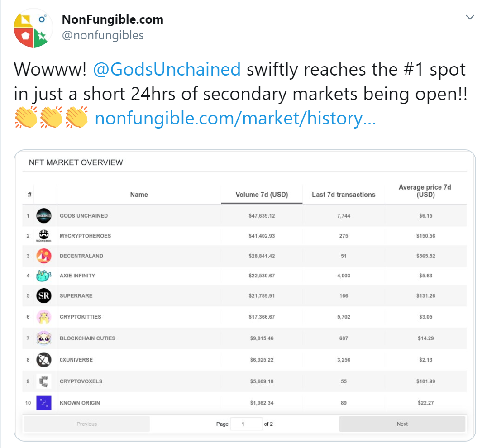Screen dimensions: 487x448
Task: Click the CryptoKitties cat icon
Action: [44, 317]
